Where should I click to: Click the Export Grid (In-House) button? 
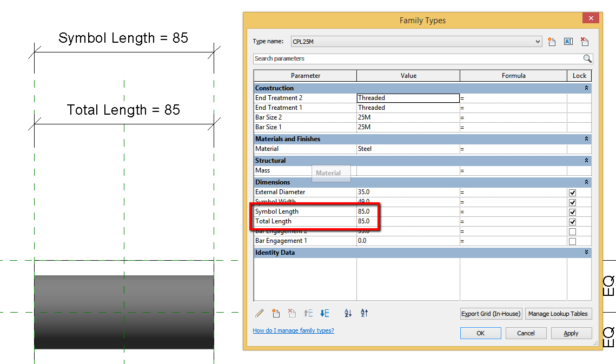491,313
